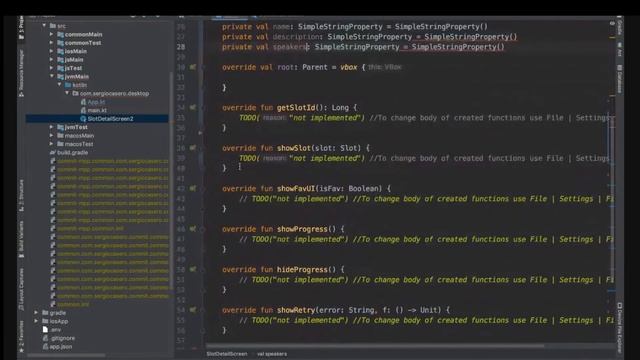Image resolution: width=640 pixels, height=360 pixels.
Task: Click the override gutter icon beside getSlotId
Action: 193,107
